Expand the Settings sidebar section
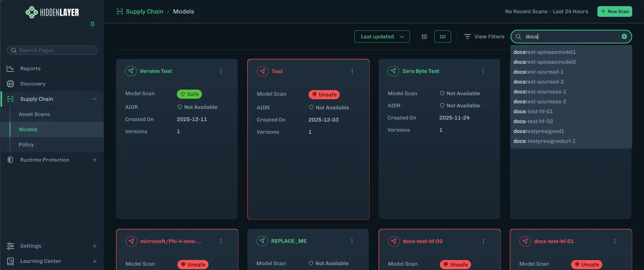 click(95, 246)
